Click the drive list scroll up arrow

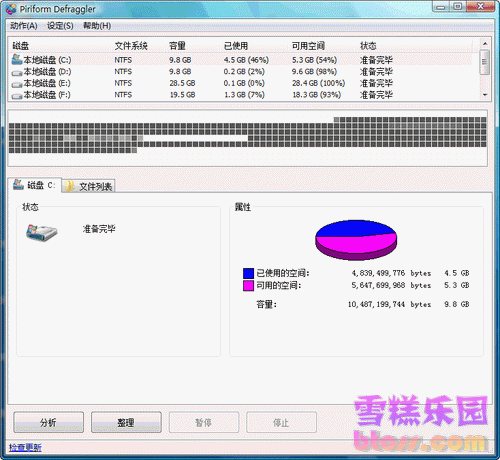click(x=485, y=44)
